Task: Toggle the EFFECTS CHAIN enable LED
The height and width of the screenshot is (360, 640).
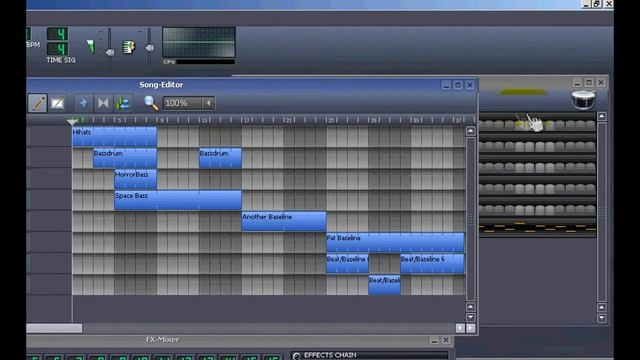Action: pos(297,356)
